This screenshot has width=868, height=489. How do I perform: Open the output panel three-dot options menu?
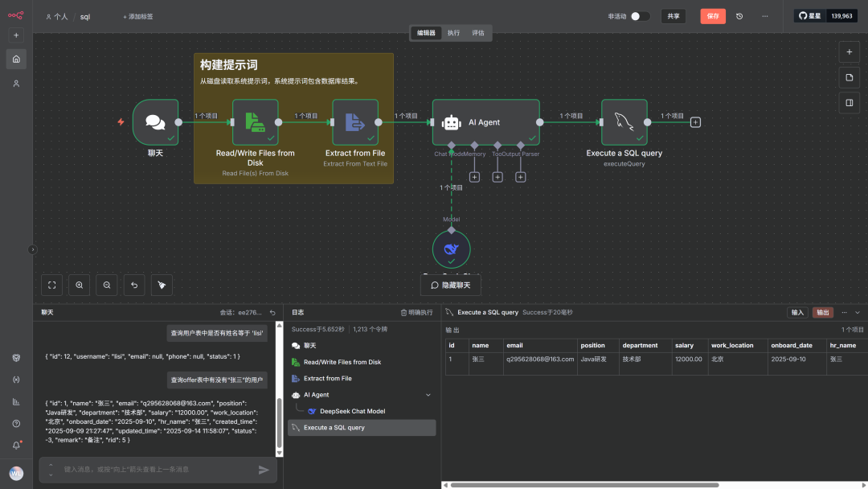(845, 312)
